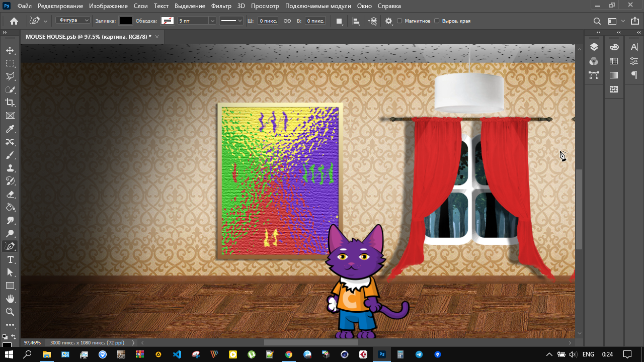Choose the Horizontal Type tool
Image resolution: width=644 pixels, height=362 pixels.
(x=10, y=259)
